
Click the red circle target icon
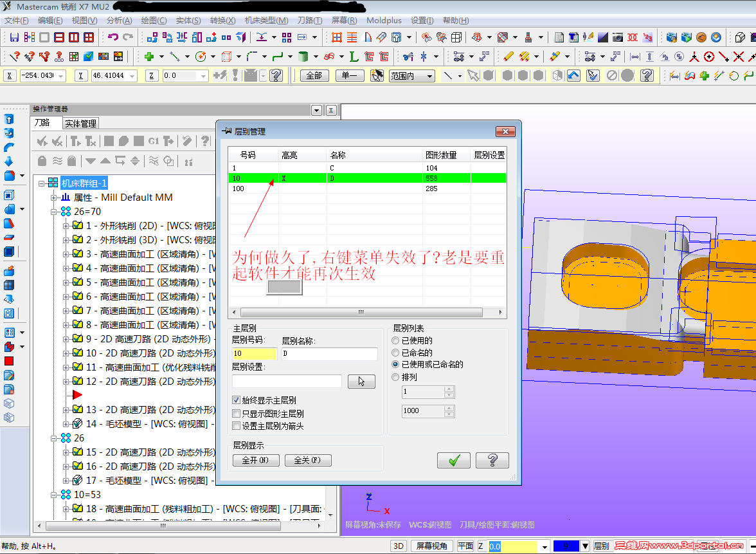click(708, 57)
